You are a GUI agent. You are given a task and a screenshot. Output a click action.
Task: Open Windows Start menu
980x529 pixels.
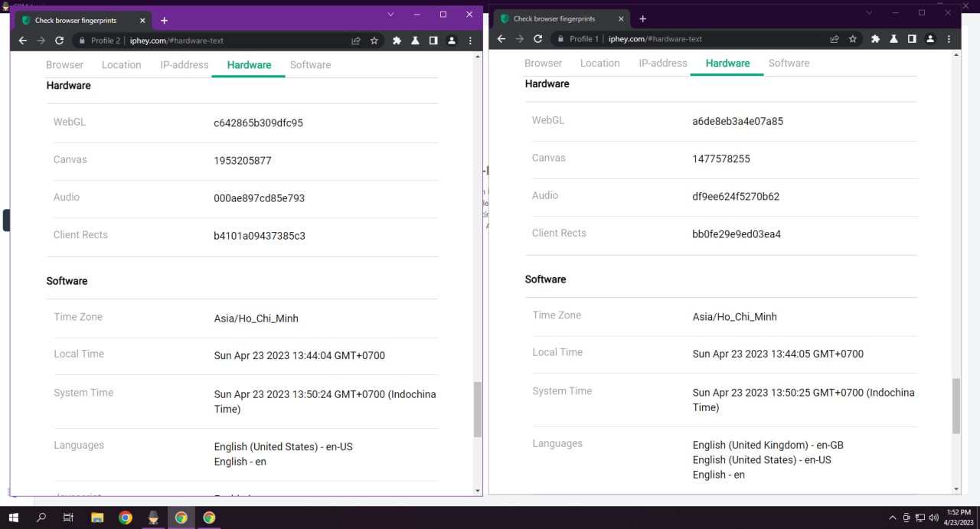click(x=14, y=518)
